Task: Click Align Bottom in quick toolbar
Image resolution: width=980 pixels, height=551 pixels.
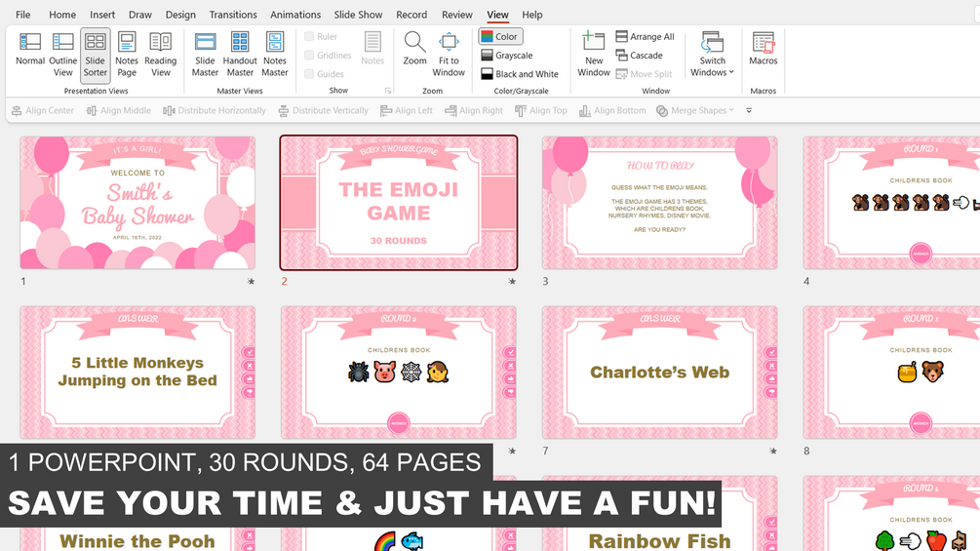Action: pos(612,110)
